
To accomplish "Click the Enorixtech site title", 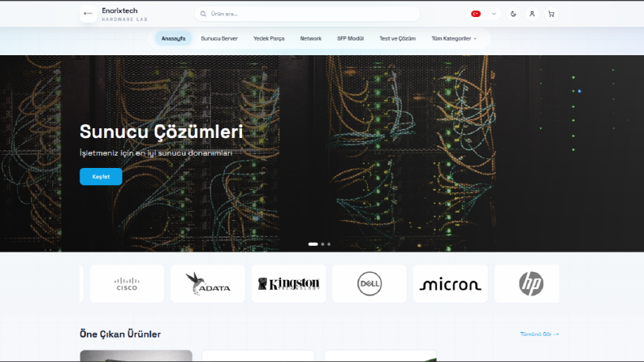I will pos(119,11).
